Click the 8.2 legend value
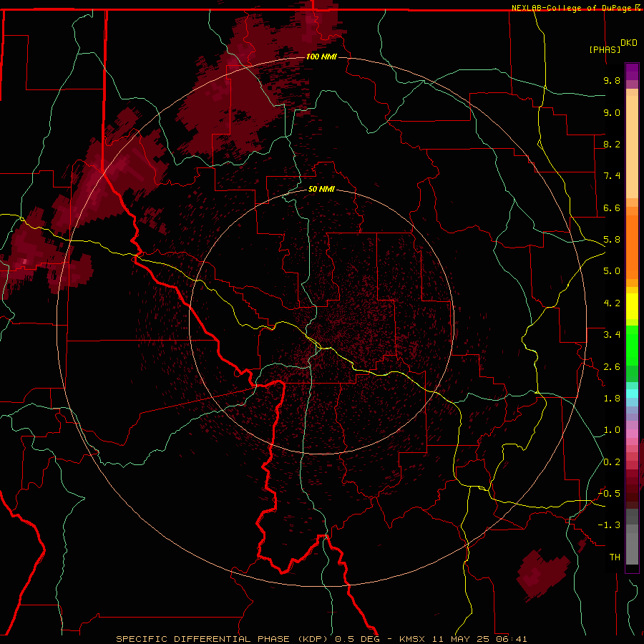Viewport: 644px width, 644px height. tap(612, 144)
